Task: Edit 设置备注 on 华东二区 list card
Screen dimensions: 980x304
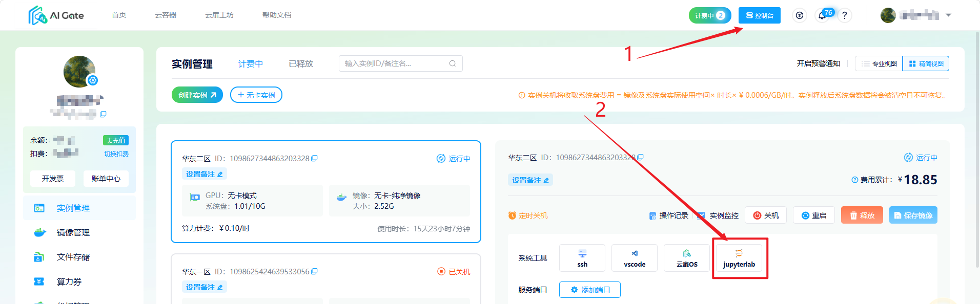Action: [x=205, y=174]
